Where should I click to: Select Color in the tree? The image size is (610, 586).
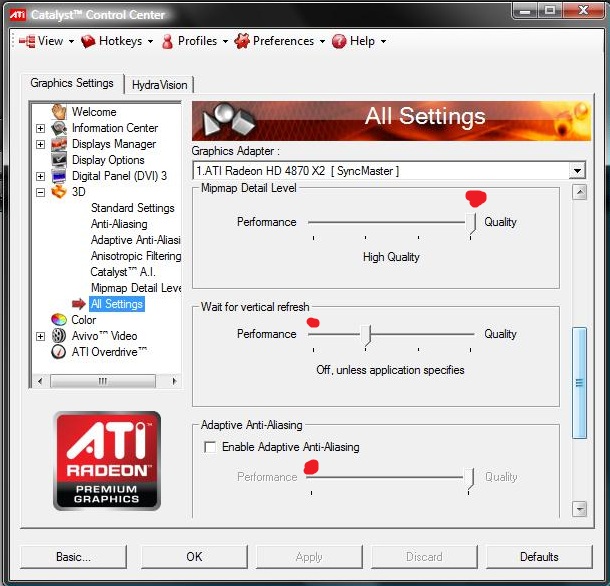coord(84,320)
